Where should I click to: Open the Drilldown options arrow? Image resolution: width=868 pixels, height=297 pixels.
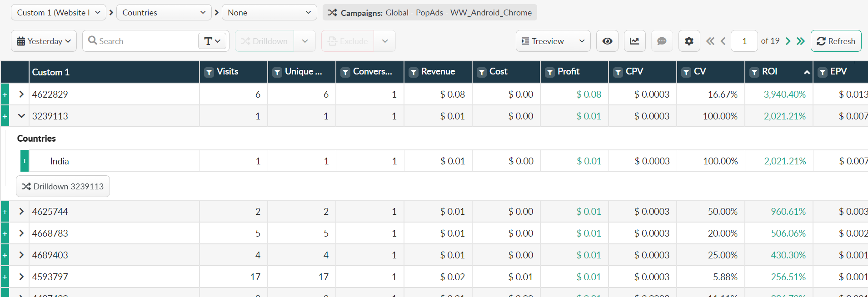(305, 41)
